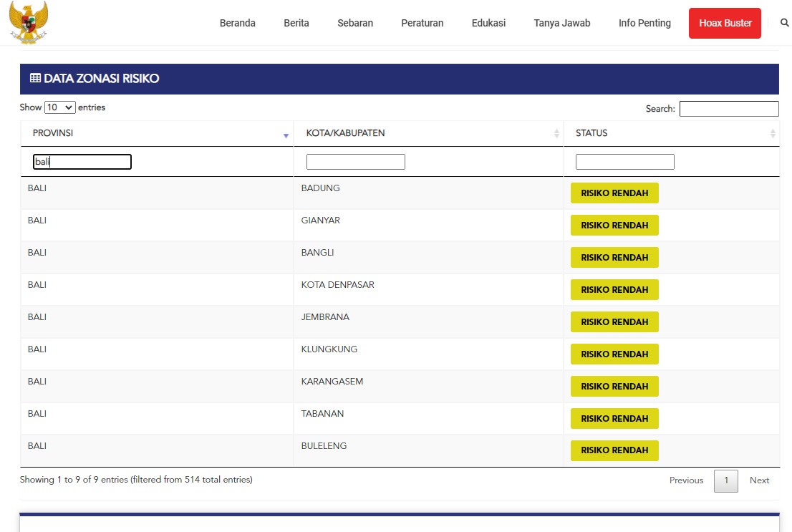Click the Kota/Kabupaten filter input
Image resolution: width=792 pixels, height=532 pixels.
coord(355,162)
